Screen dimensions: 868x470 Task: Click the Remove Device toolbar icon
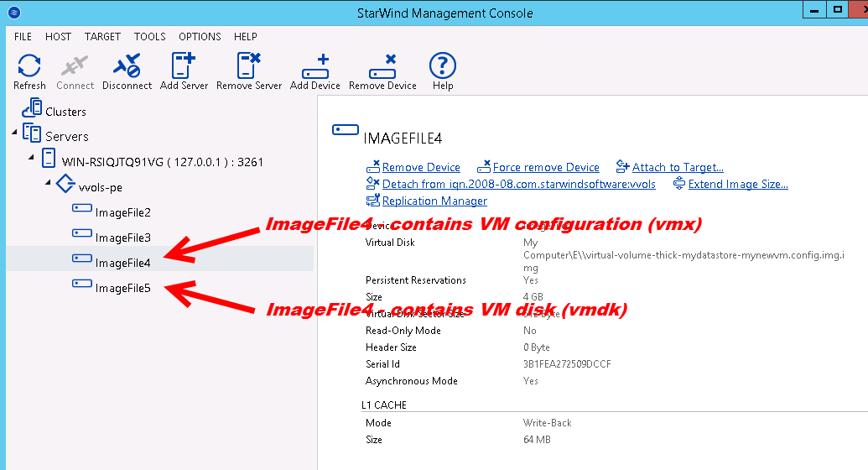click(382, 66)
